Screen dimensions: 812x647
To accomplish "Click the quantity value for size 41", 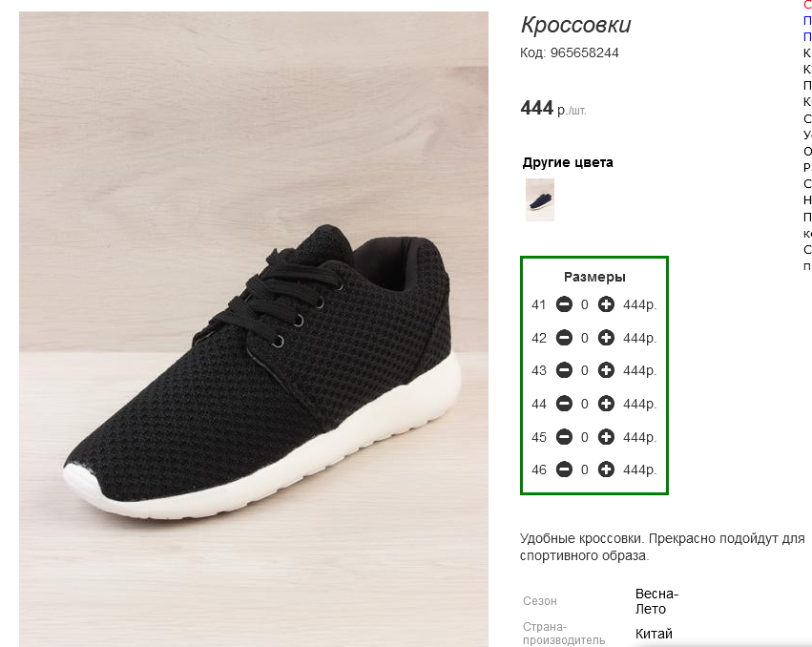I will click(585, 305).
